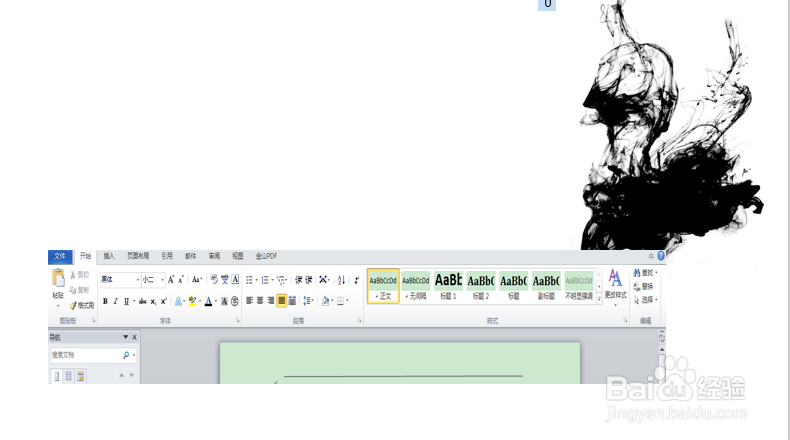The image size is (790, 440).
Task: Apply the 标题 1 heading style
Action: [x=448, y=286]
